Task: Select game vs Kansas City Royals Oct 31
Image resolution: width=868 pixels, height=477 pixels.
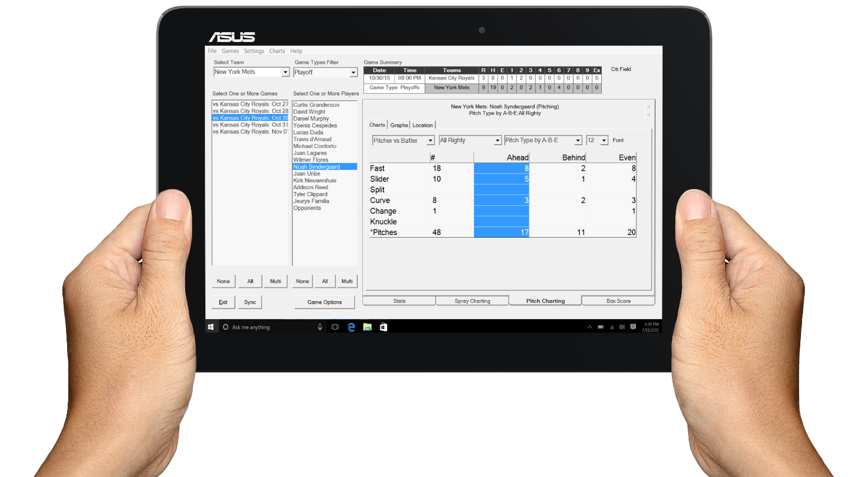Action: [x=250, y=125]
